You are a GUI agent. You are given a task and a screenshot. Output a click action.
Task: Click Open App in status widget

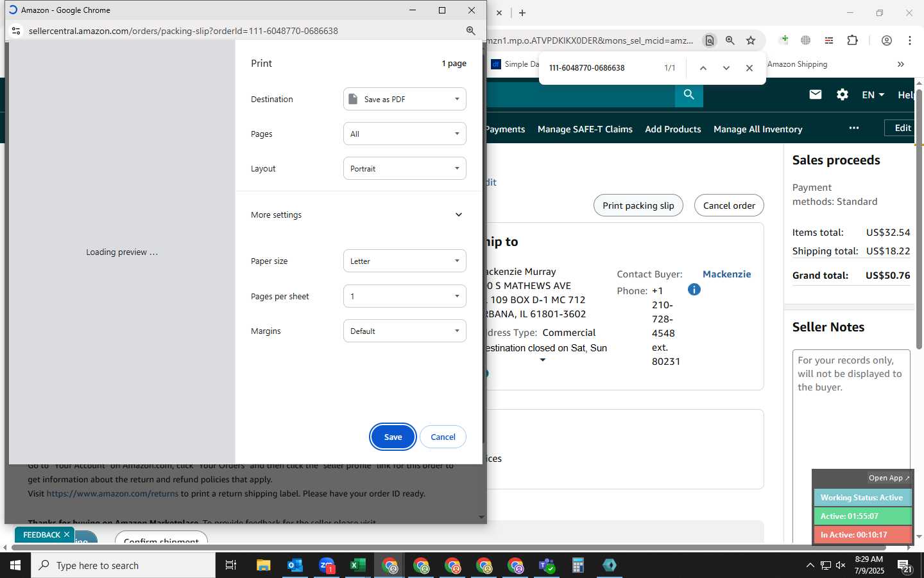coord(889,478)
